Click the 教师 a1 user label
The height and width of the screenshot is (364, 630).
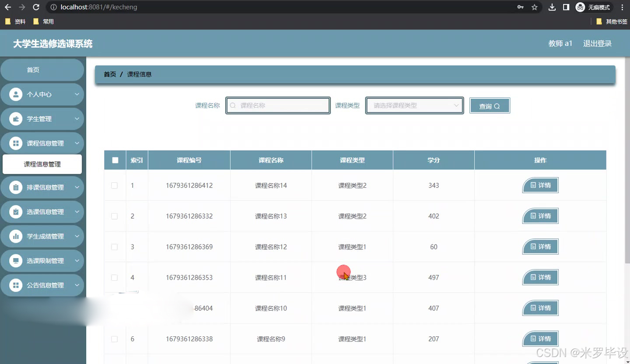click(560, 43)
